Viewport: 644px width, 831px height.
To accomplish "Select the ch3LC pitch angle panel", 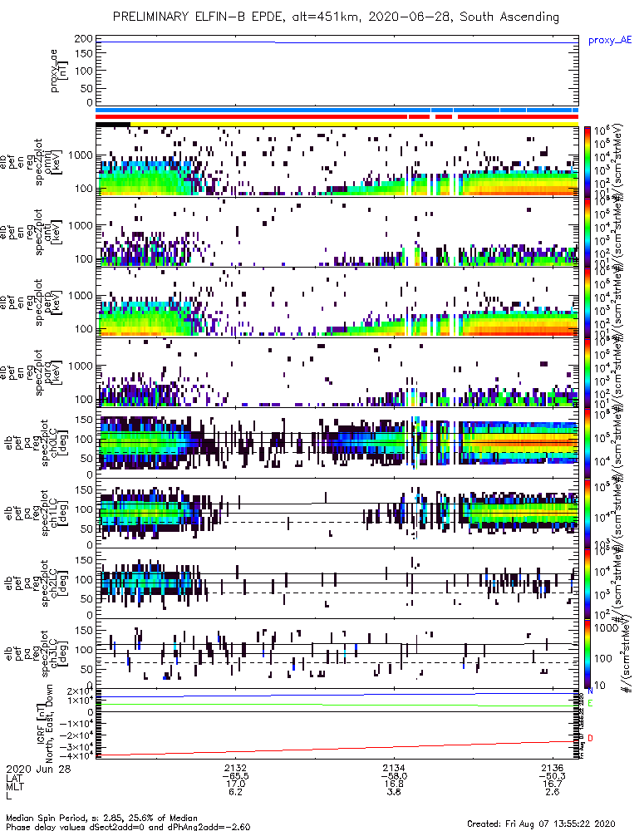I will pos(337,653).
